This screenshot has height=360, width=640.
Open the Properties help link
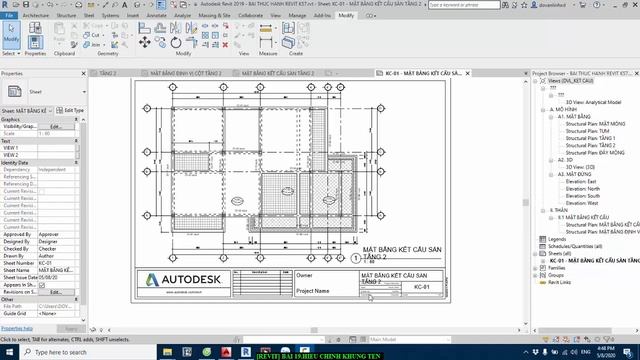17,328
